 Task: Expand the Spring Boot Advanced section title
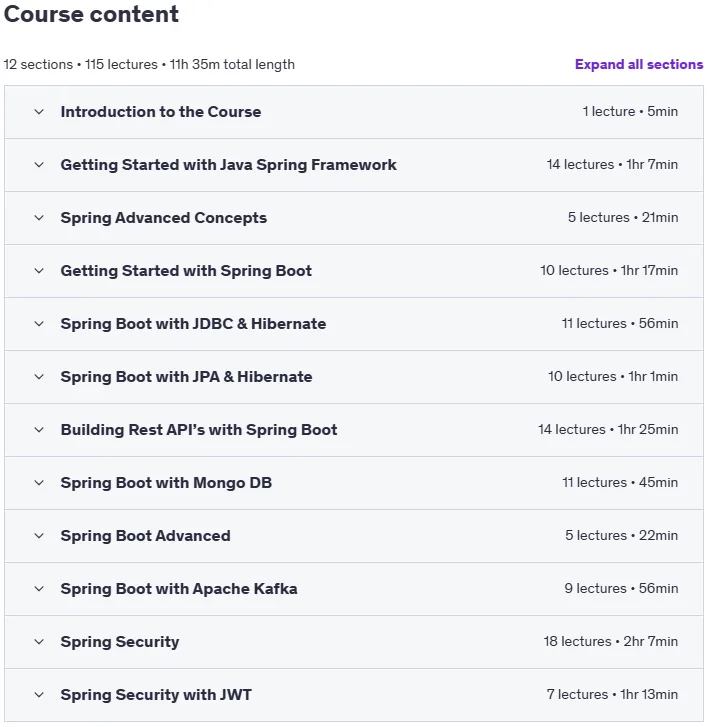coord(145,536)
